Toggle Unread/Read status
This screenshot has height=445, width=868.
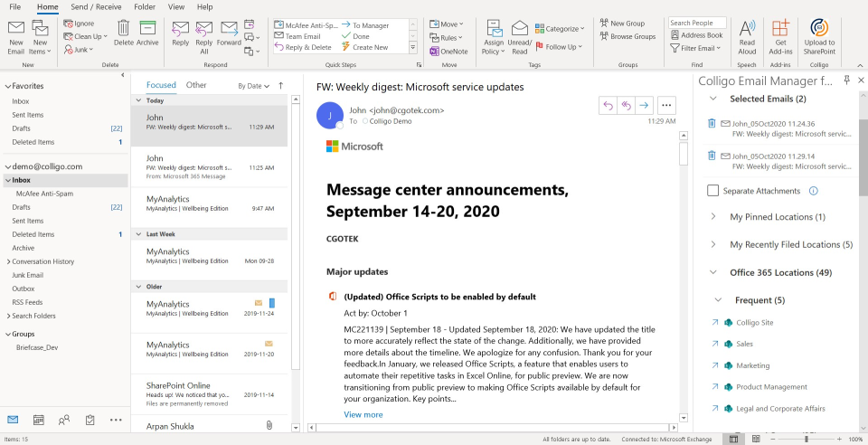[519, 38]
